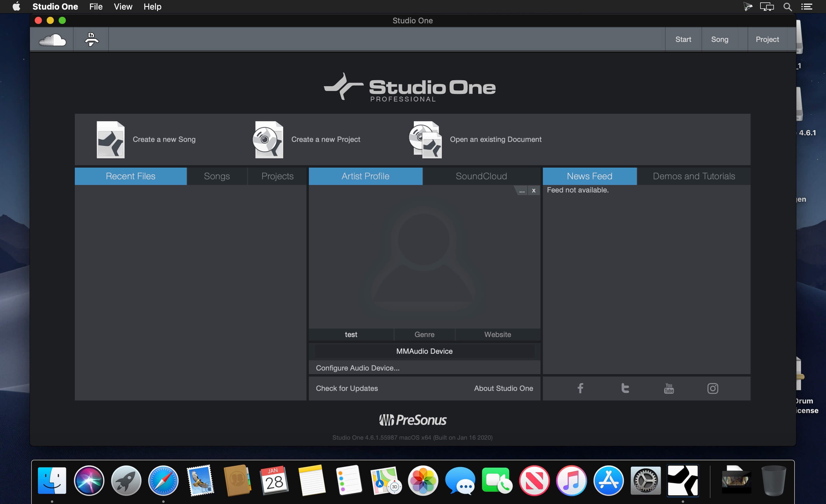Select the Songs tab
Viewport: 826px width, 504px height.
point(217,176)
